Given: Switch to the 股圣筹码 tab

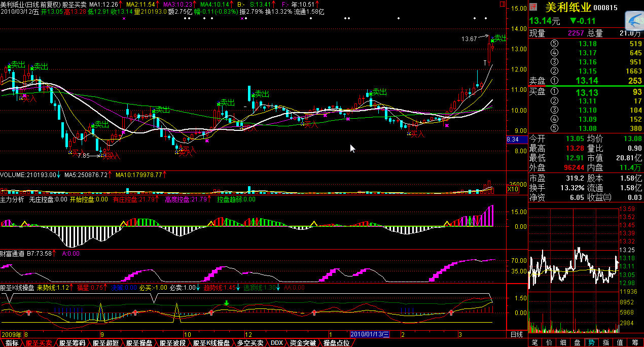Looking at the screenshot, I should (72, 343).
